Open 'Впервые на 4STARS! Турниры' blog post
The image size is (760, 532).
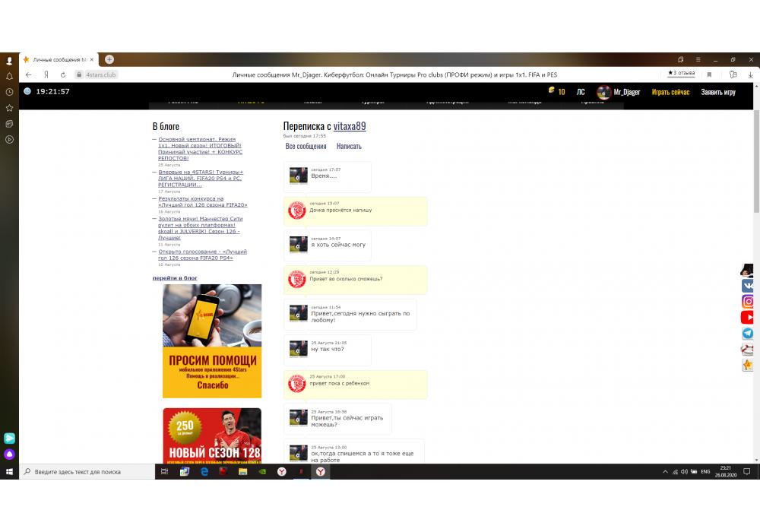pos(201,179)
